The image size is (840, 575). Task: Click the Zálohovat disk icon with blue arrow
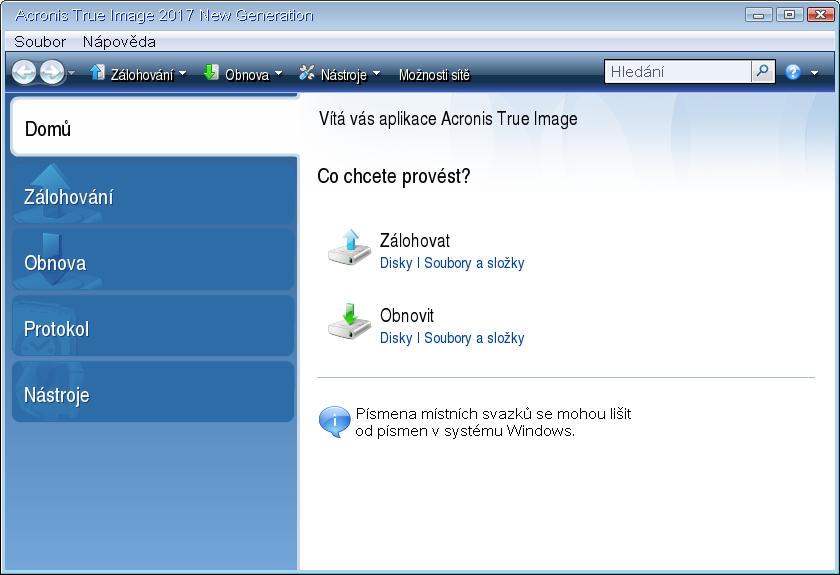click(349, 248)
